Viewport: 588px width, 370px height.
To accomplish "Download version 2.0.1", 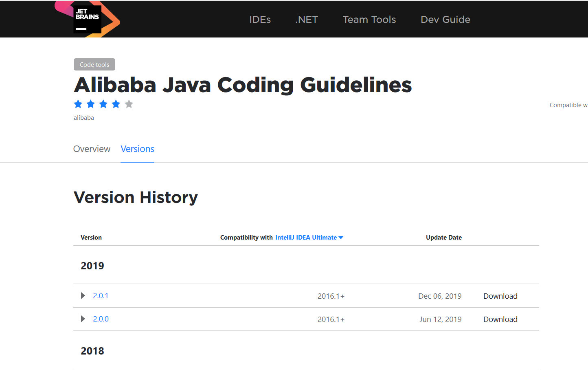I will click(x=500, y=296).
